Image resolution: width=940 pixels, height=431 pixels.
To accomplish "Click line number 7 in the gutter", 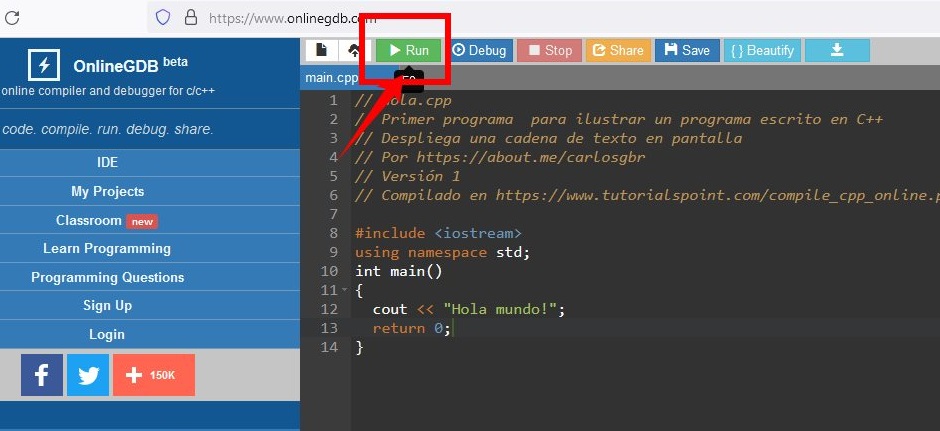I will pos(334,214).
